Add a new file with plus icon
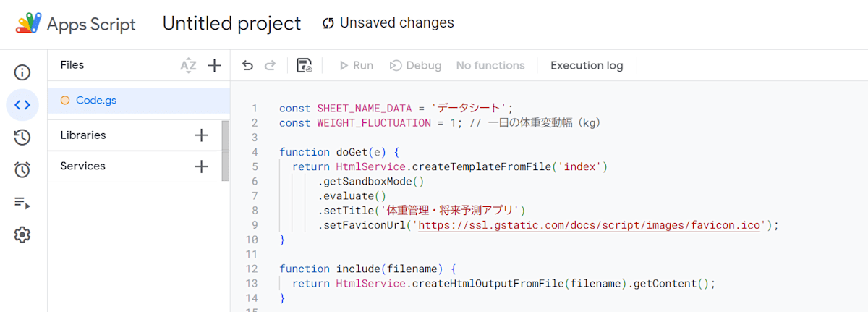This screenshot has width=868, height=312. (x=214, y=66)
